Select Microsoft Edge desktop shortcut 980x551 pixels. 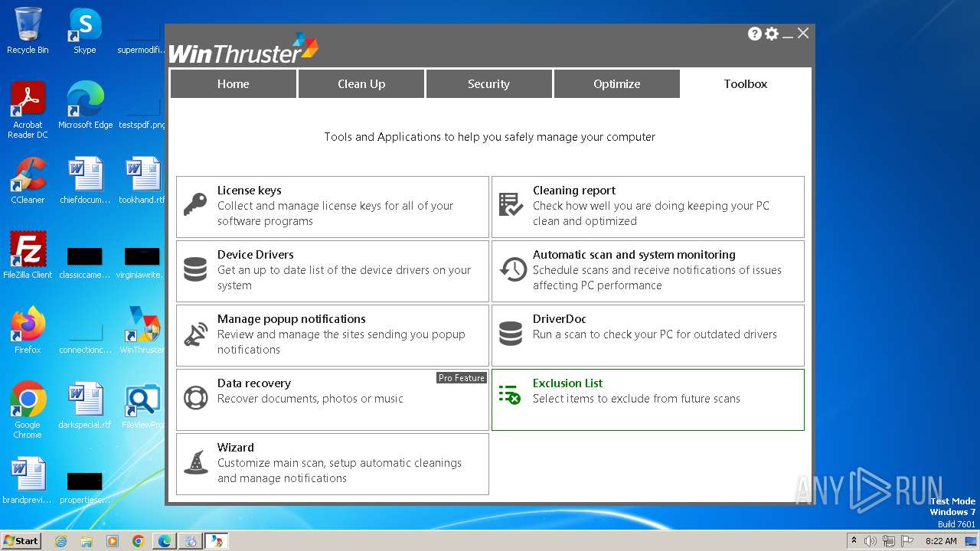click(x=85, y=106)
